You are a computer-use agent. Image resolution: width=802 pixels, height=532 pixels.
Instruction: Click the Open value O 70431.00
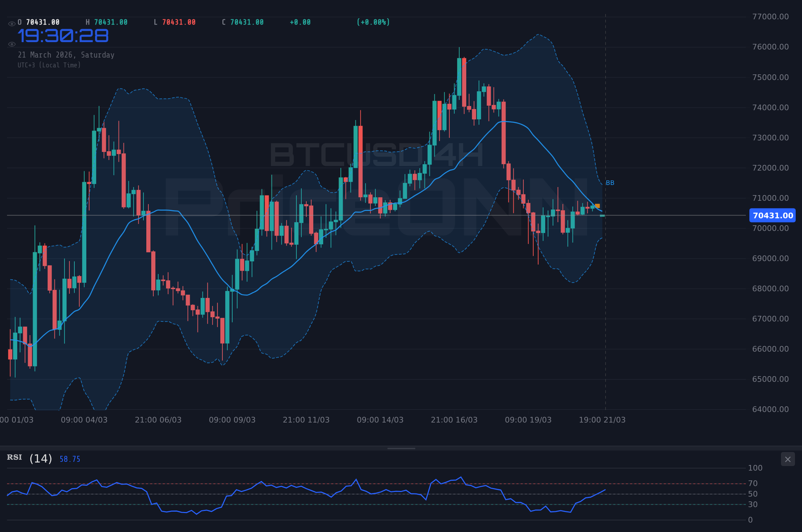39,22
